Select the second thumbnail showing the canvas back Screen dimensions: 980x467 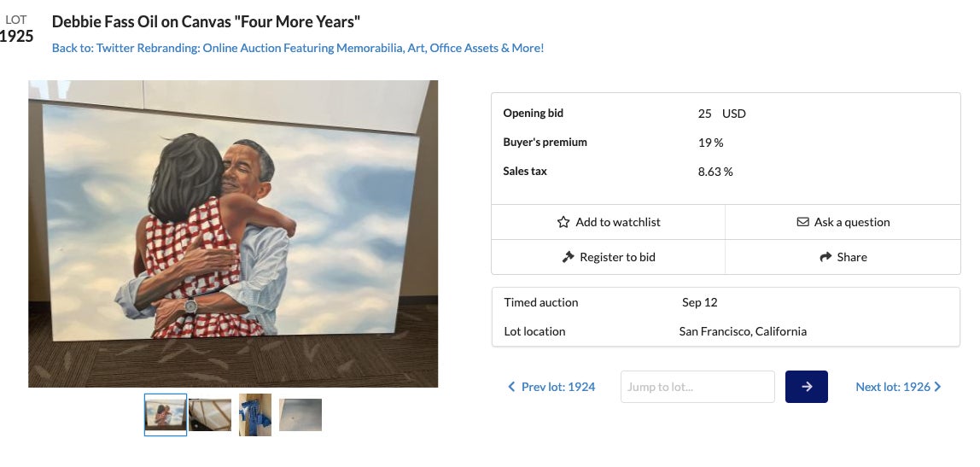210,415
